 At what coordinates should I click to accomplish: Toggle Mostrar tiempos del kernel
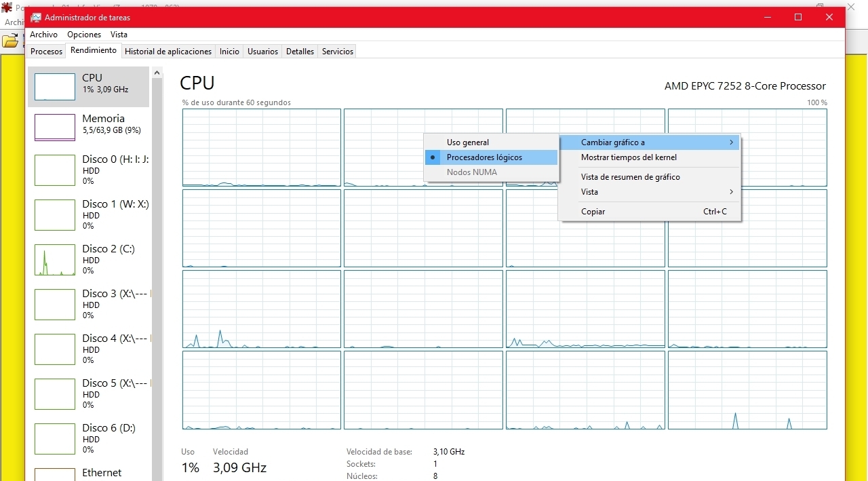629,157
